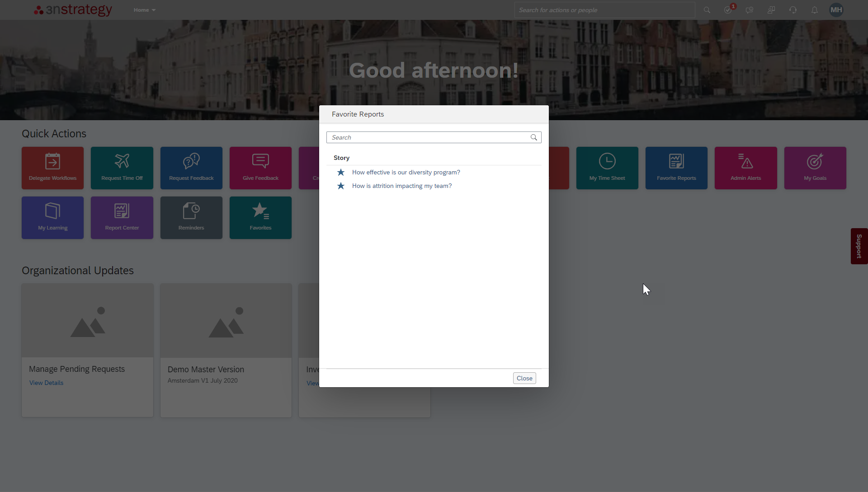Open 'How is attrition impacting my team?' report

pos(401,186)
